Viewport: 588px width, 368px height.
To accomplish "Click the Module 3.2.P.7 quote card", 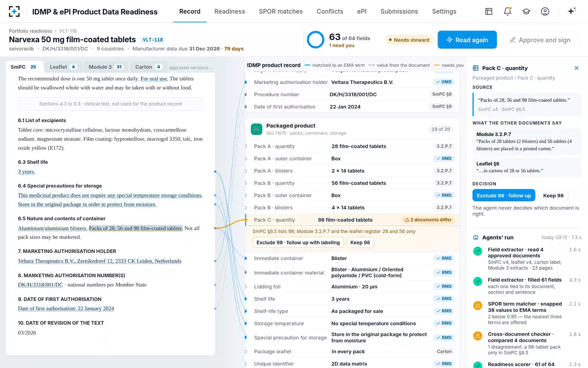I will [x=527, y=142].
